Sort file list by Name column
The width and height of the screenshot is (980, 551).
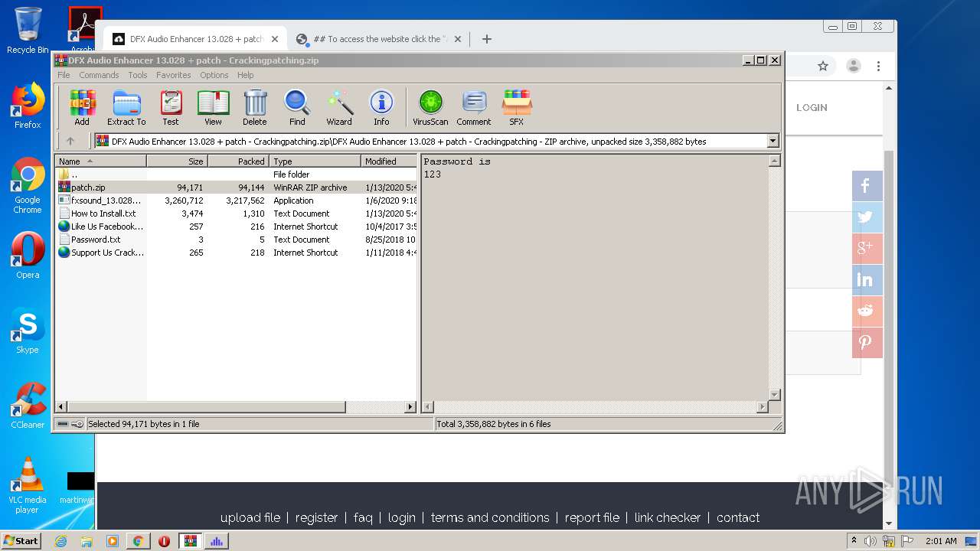(100, 161)
